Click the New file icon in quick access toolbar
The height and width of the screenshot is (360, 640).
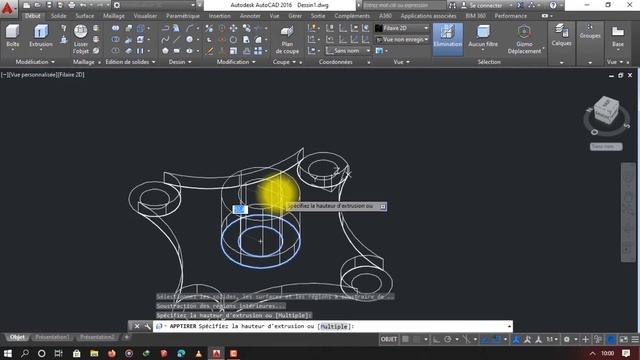pyautogui.click(x=27, y=5)
